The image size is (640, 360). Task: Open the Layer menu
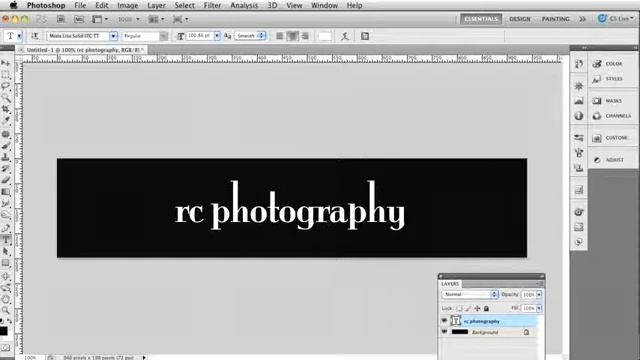point(156,5)
